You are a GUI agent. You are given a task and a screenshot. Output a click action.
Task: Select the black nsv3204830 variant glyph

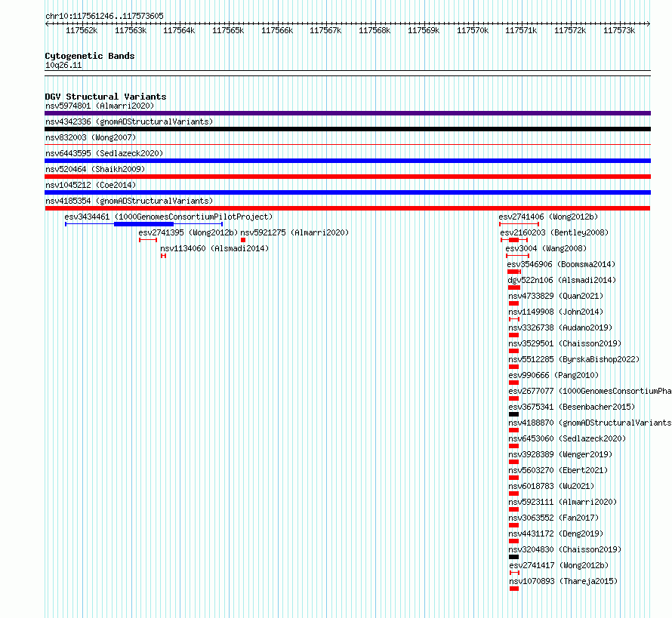click(x=514, y=557)
